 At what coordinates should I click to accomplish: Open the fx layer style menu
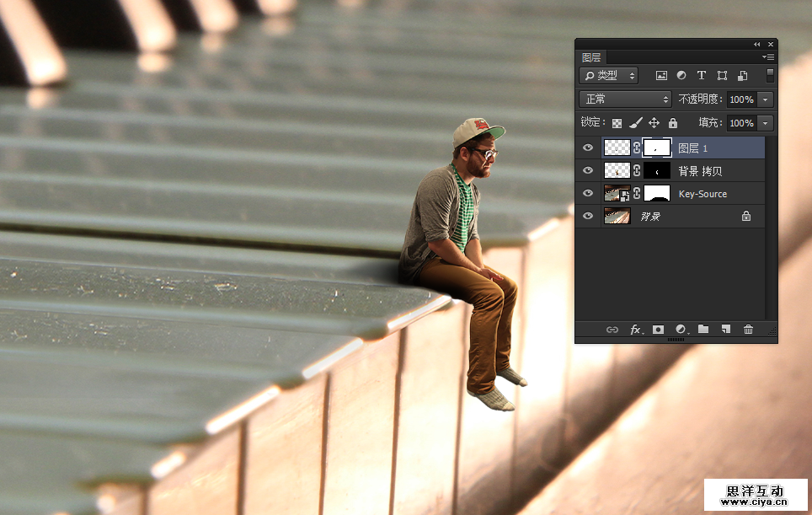pyautogui.click(x=636, y=330)
